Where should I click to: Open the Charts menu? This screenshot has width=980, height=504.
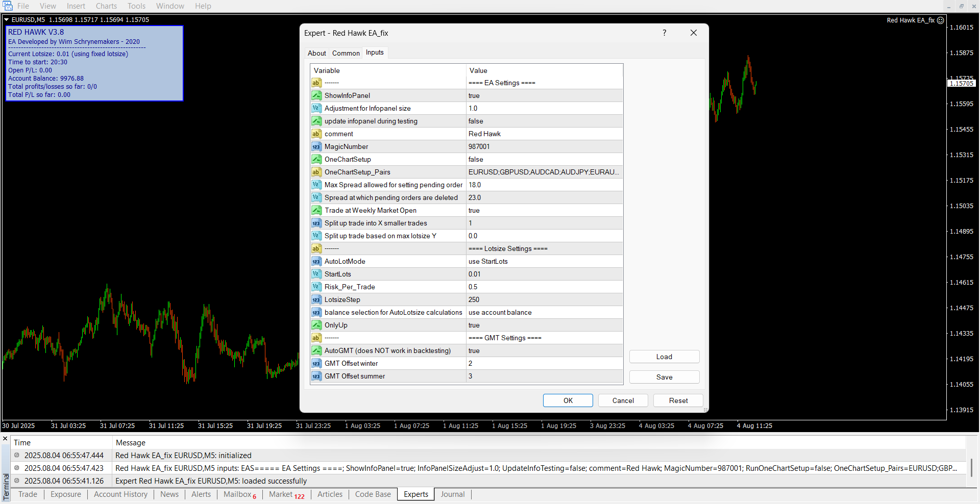pos(106,6)
